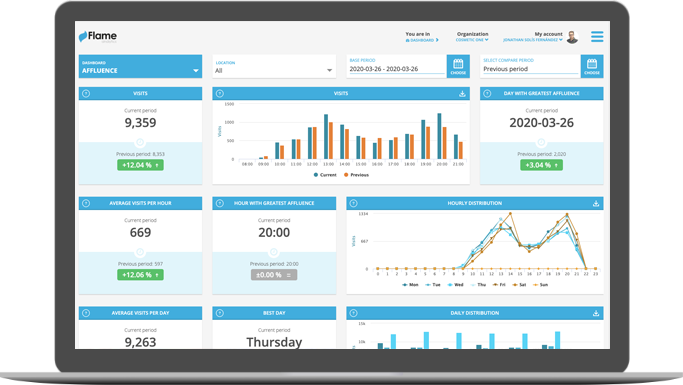
Task: Click the 2020-03-26 greatest affluence value
Action: pos(541,123)
